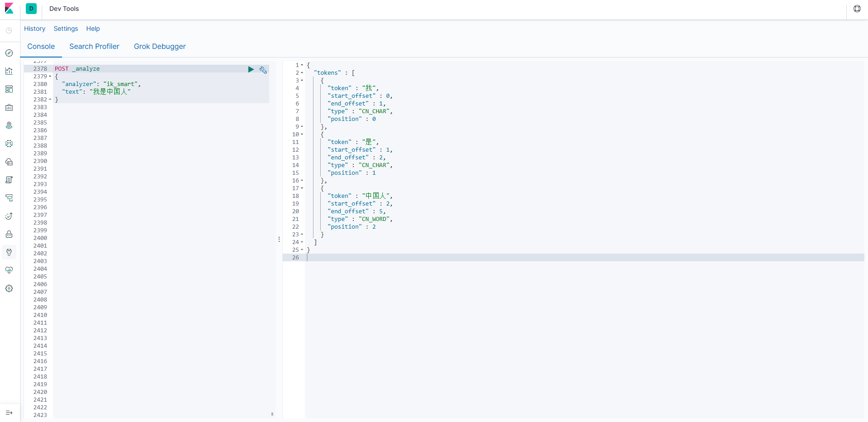Open Maps from the sidebar
Viewport: 868px width, 422px height.
(9, 125)
